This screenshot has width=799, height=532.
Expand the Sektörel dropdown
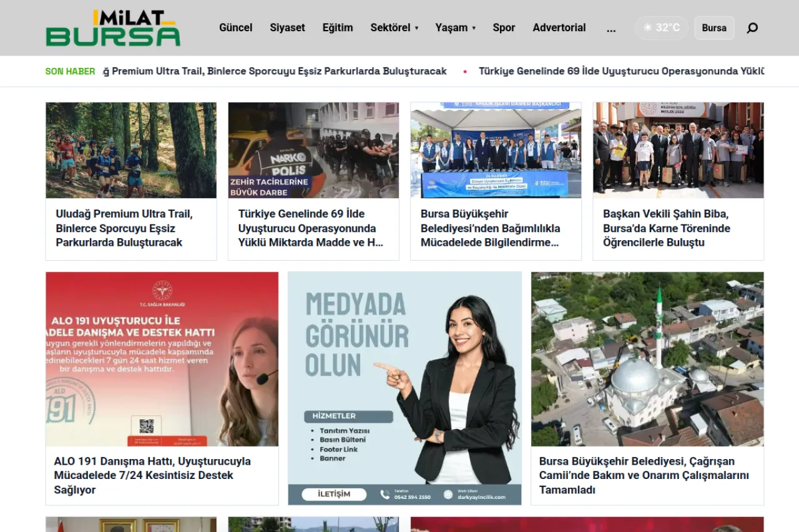pos(395,27)
